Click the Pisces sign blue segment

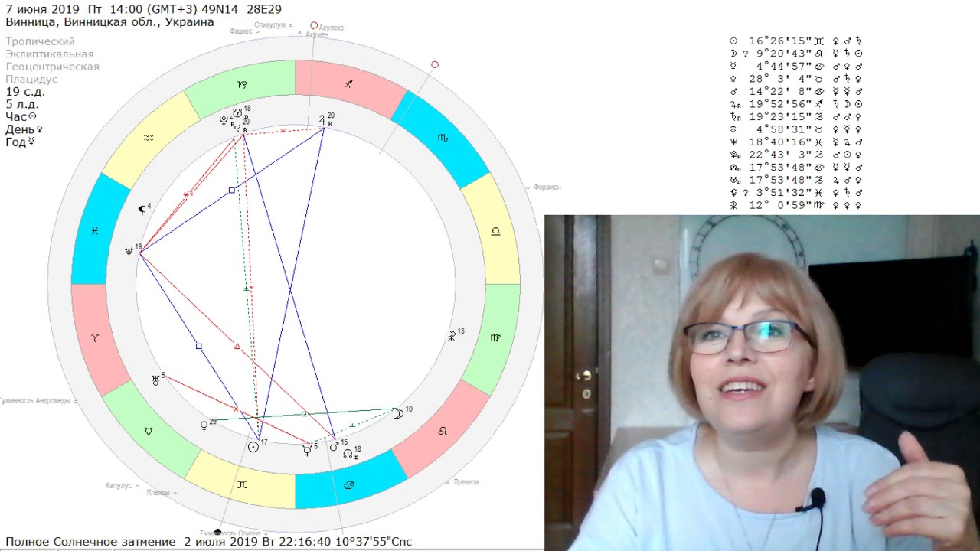click(95, 230)
